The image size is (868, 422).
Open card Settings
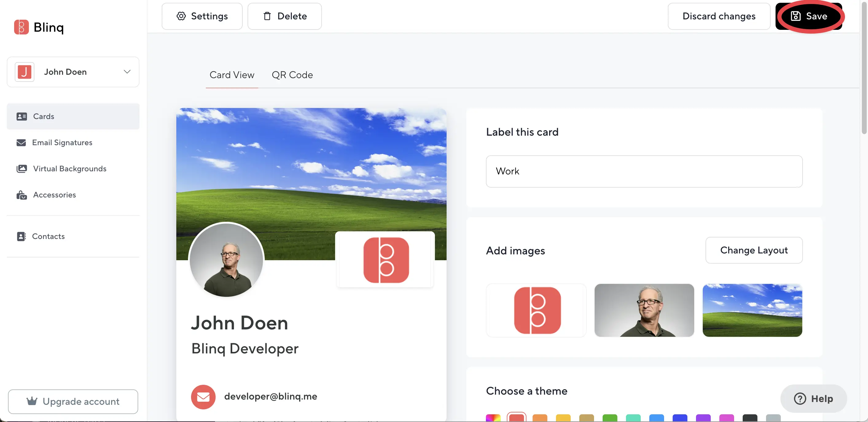(202, 16)
